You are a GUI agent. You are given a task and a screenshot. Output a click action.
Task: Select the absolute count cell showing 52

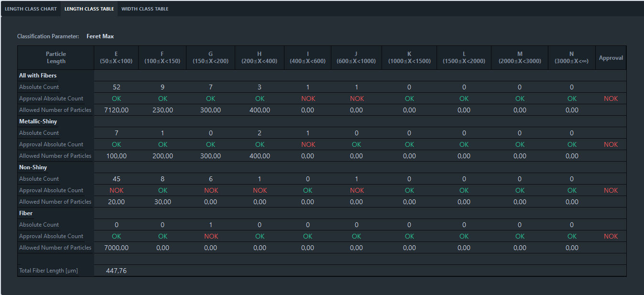pyautogui.click(x=116, y=87)
